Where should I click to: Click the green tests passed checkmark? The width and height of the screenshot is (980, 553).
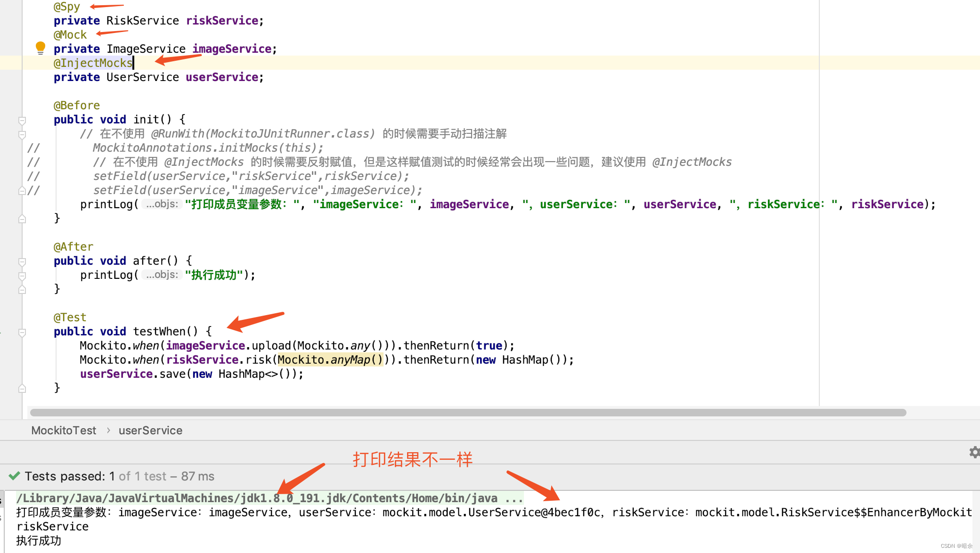pos(14,476)
